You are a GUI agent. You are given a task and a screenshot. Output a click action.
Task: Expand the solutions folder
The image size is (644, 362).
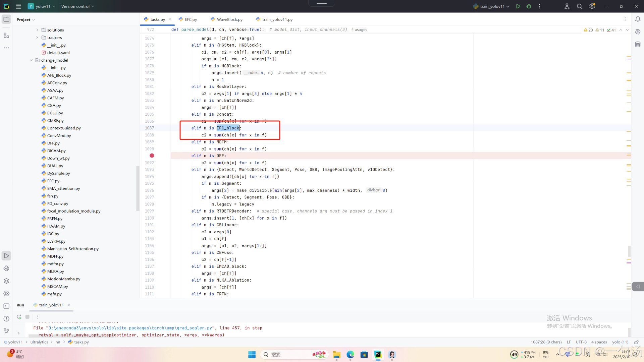37,30
